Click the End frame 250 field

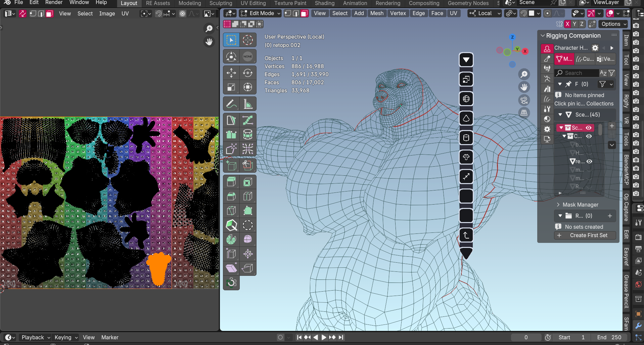click(x=609, y=337)
